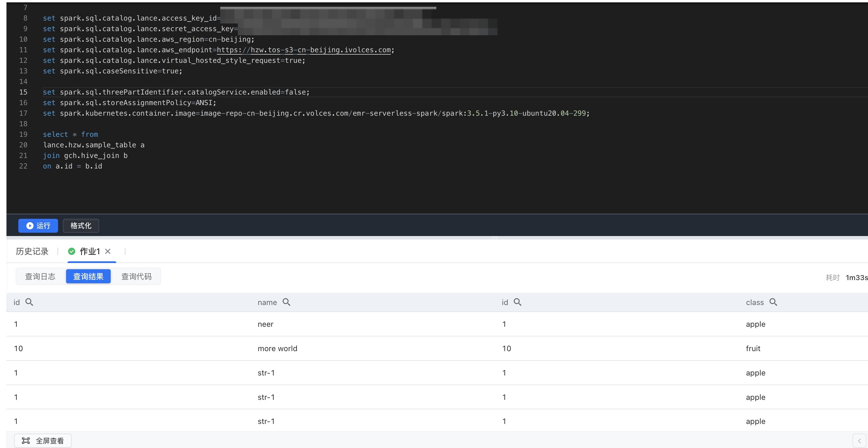Viewport: 868px width, 448px height.
Task: Switch to Query Code (查询代码) view
Action: (137, 277)
